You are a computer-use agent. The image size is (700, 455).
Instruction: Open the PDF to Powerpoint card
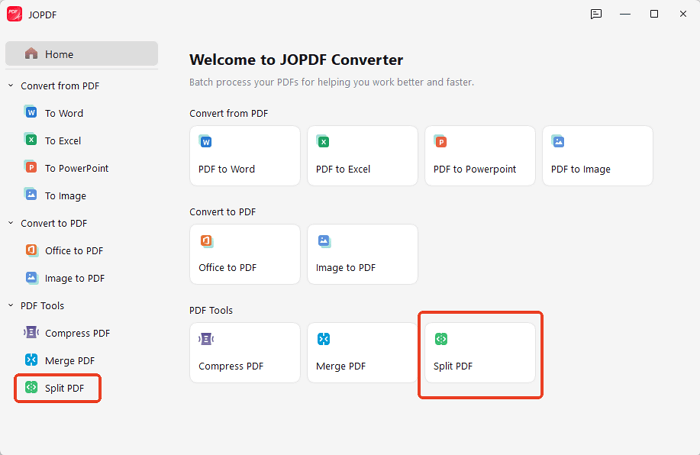pyautogui.click(x=480, y=155)
